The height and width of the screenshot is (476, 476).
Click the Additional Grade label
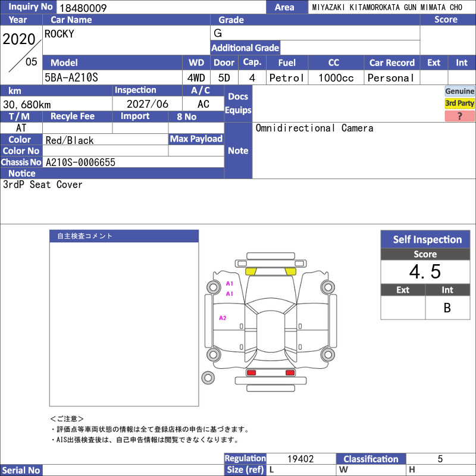245,48
